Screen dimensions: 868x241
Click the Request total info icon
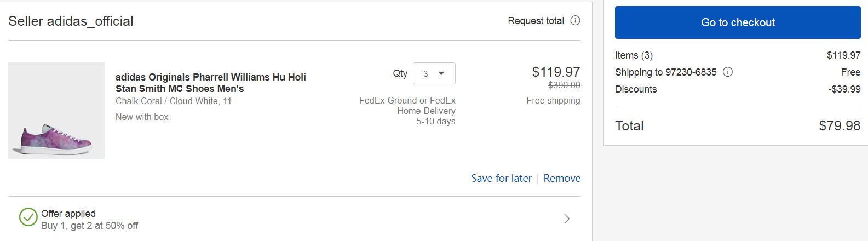click(x=575, y=21)
